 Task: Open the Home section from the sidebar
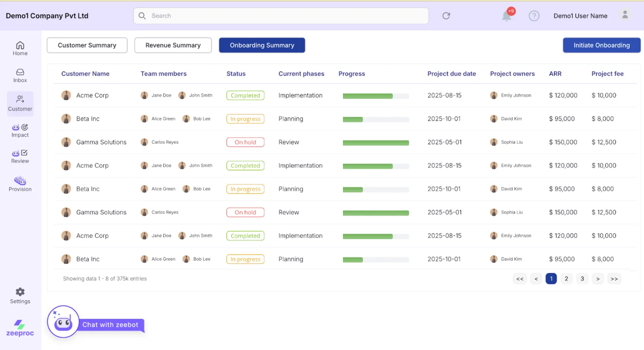pos(20,48)
